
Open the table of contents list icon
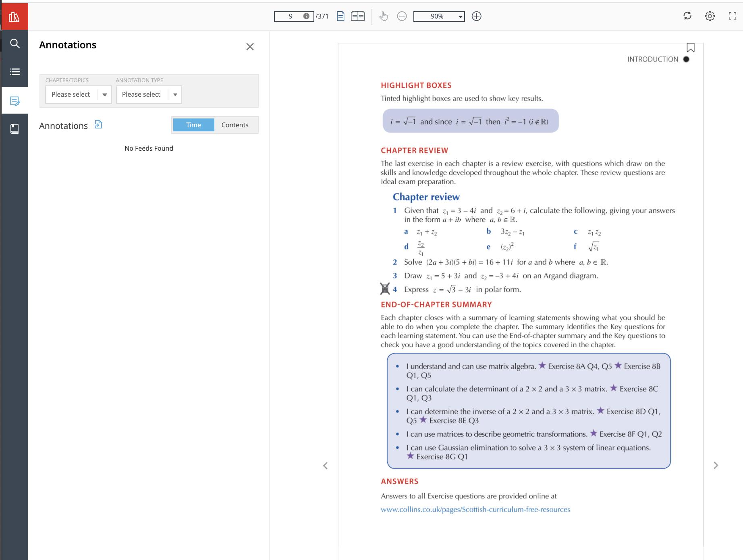[x=15, y=72]
